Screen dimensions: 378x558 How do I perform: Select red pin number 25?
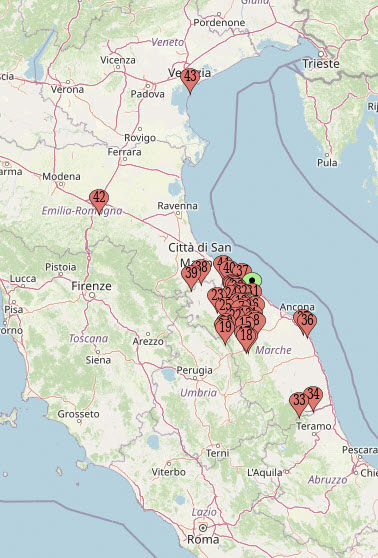225,305
